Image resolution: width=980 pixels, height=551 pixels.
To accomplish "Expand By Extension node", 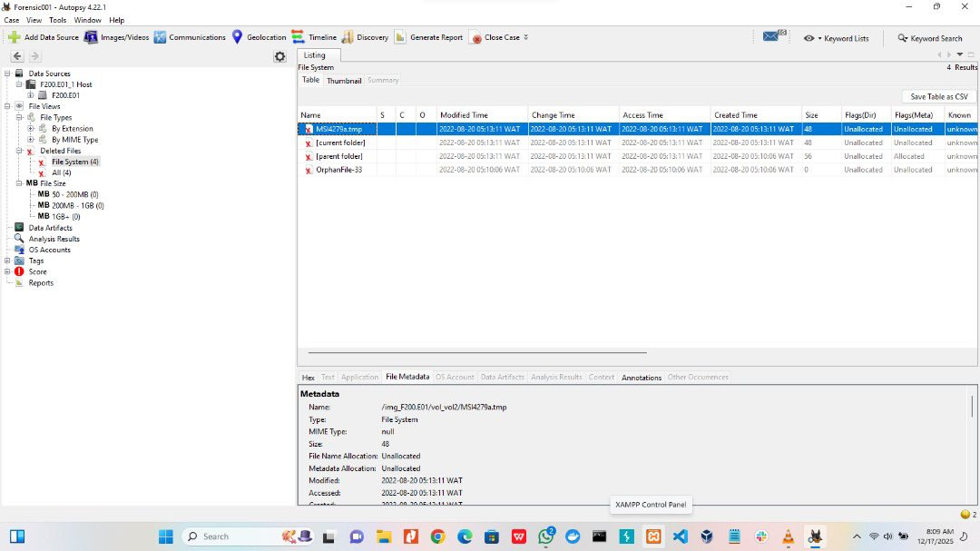I will (31, 128).
